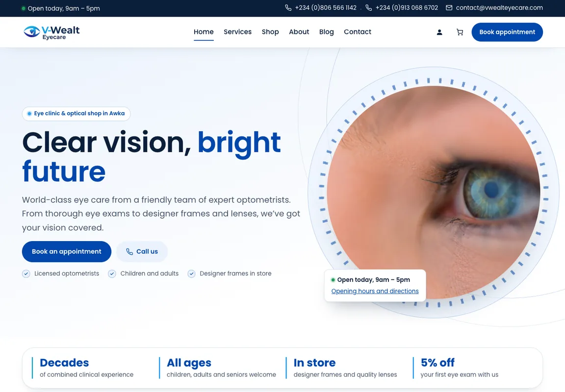Image resolution: width=565 pixels, height=392 pixels.
Task: Email contact@vwealteyecare.com
Action: tap(499, 7)
